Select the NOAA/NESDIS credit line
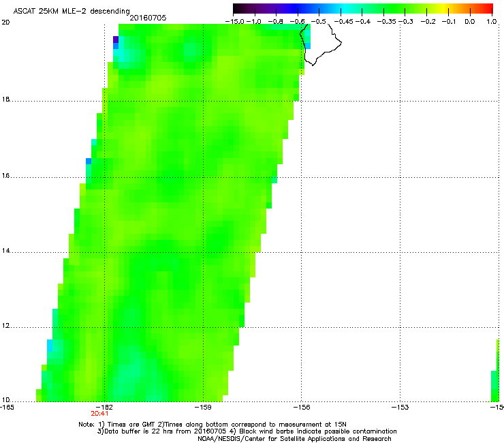 [294, 439]
